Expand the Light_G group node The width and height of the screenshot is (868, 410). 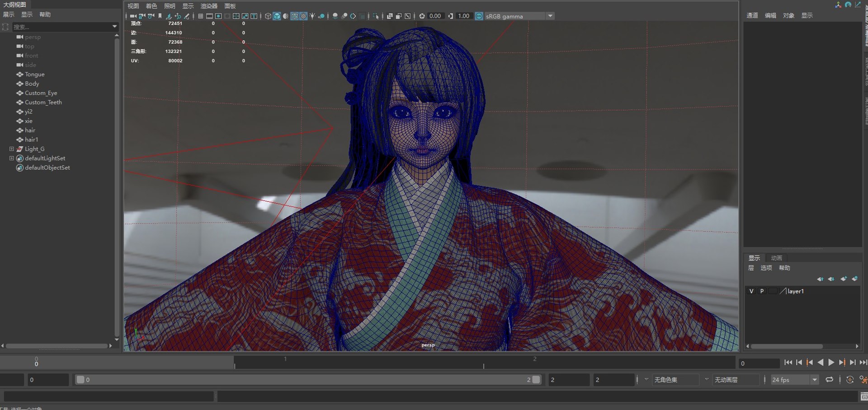coord(12,149)
